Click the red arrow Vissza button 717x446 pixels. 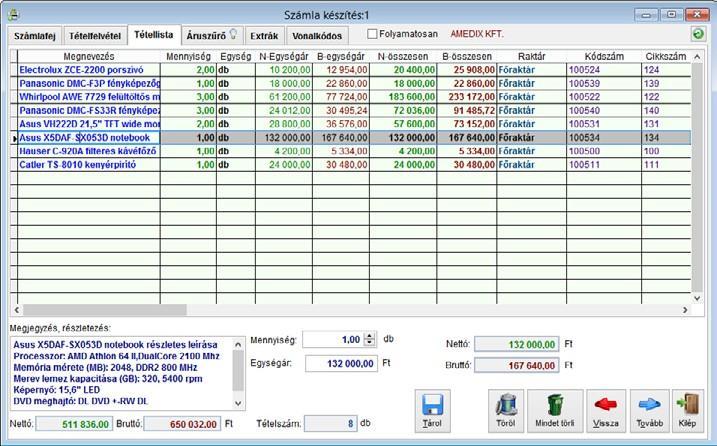coord(606,411)
